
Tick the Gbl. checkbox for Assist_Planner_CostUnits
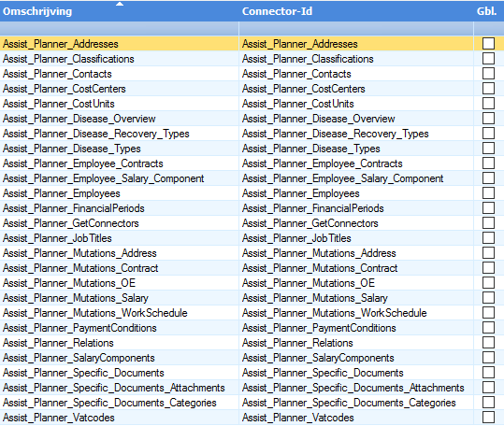(x=488, y=104)
